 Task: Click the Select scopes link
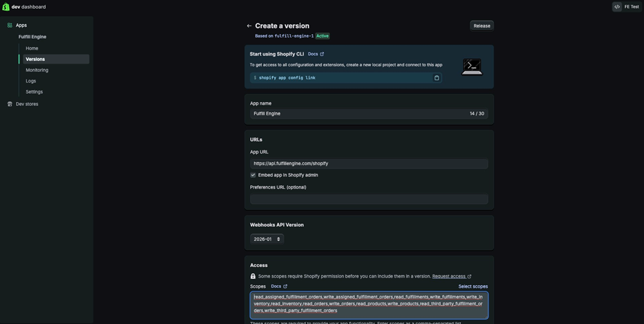473,286
